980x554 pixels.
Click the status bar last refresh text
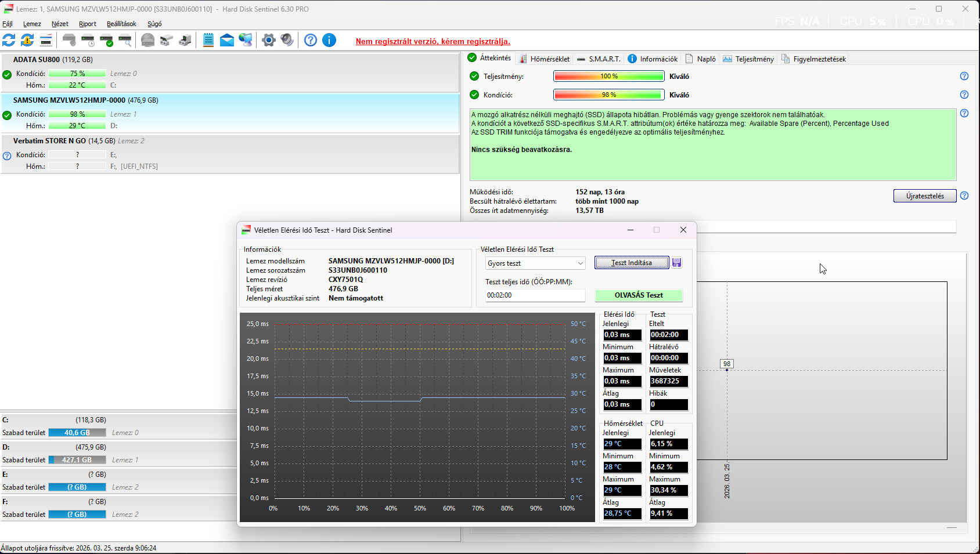coord(78,548)
